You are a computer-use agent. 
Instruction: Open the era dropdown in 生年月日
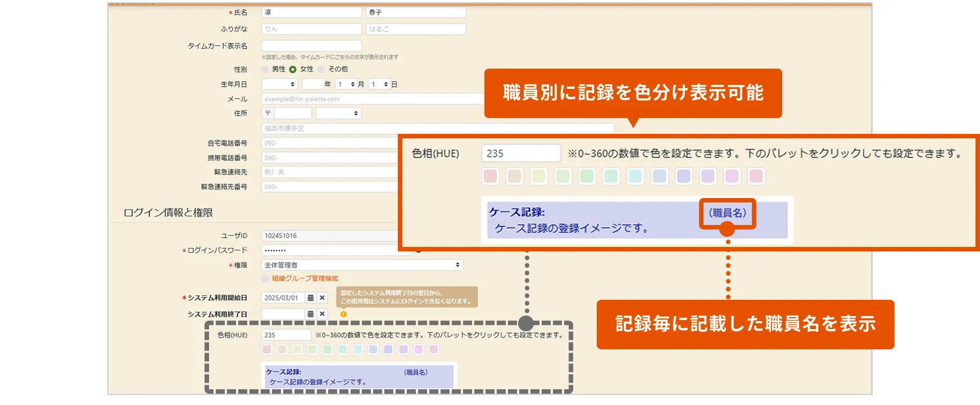tap(279, 84)
